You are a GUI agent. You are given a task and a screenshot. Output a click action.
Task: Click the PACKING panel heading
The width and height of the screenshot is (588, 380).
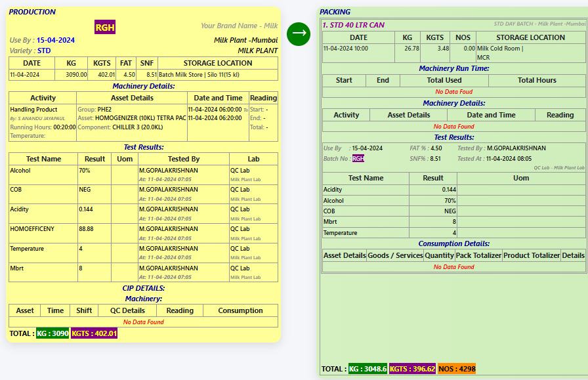click(335, 12)
